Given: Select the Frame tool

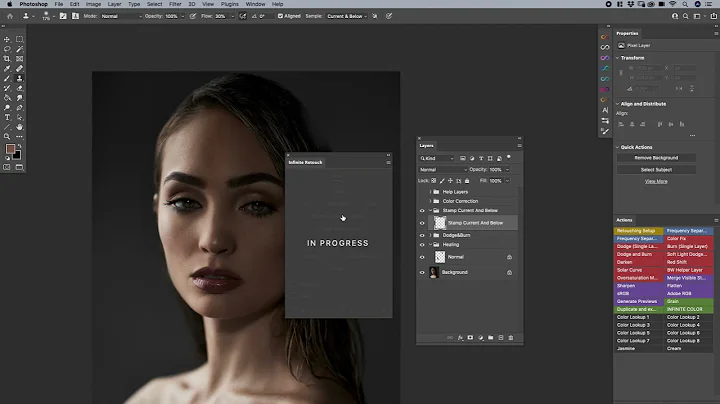Looking at the screenshot, I should coord(19,59).
